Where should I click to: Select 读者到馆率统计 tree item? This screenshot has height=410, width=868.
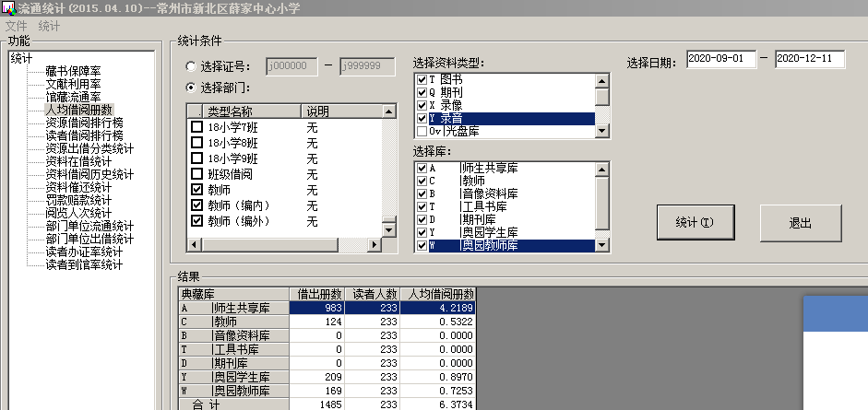point(84,264)
